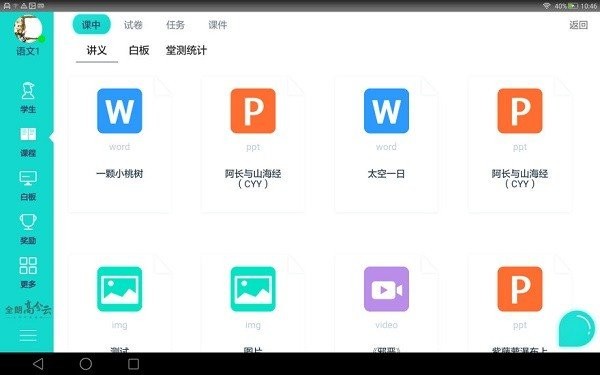
Task: Open the second img file icon beside video
Action: pos(253,289)
